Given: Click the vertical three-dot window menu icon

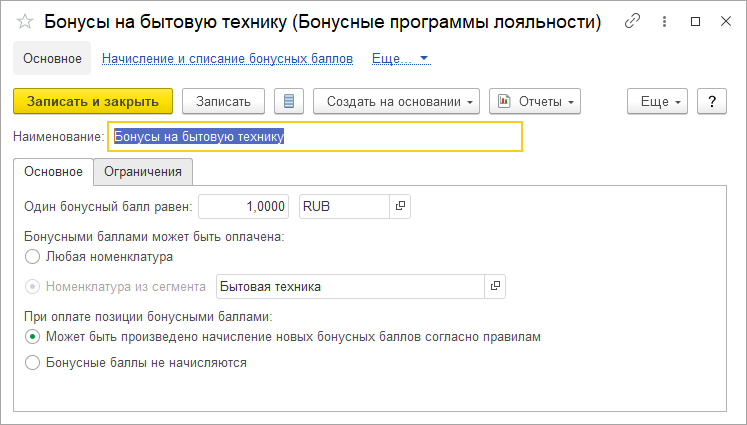Looking at the screenshot, I should tap(662, 21).
